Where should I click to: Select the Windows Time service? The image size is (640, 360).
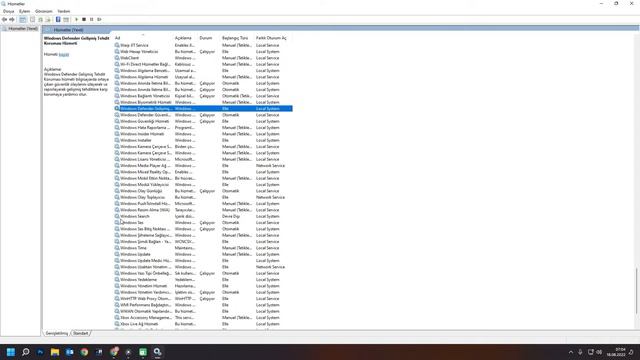click(x=203, y=248)
